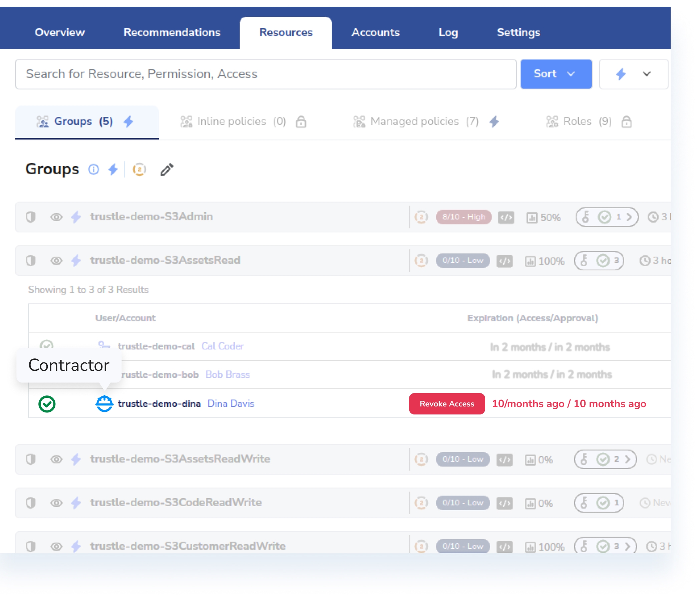The width and height of the screenshot is (700, 600).
Task: Focus the Resource, Permission, Access search field
Action: point(266,74)
